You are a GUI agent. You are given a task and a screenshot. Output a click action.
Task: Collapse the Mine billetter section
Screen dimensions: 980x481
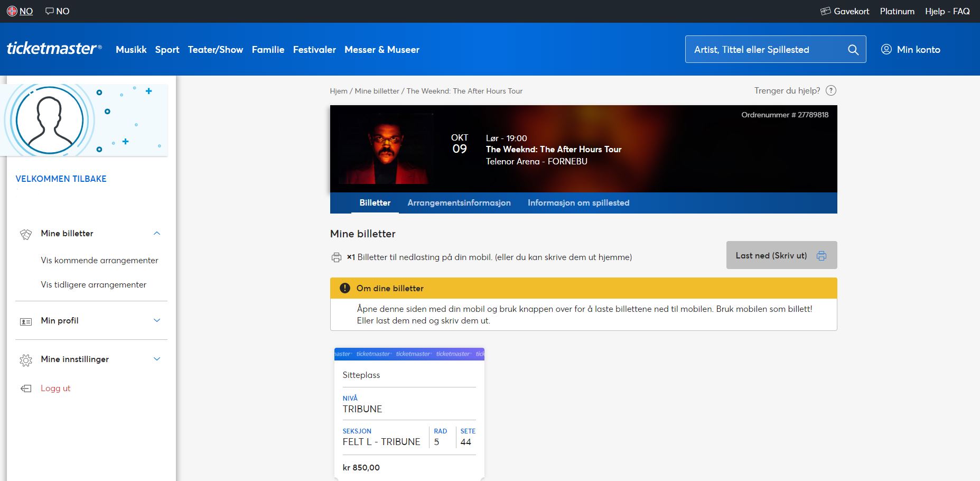click(x=156, y=233)
